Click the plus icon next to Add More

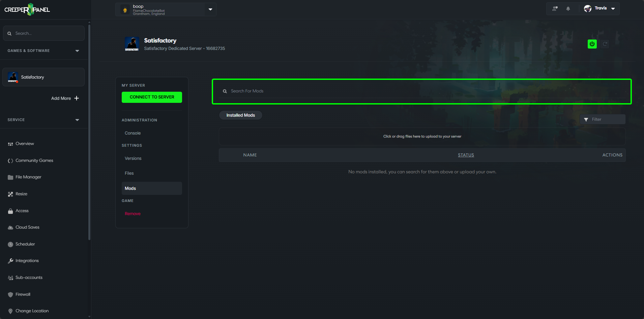tap(77, 98)
